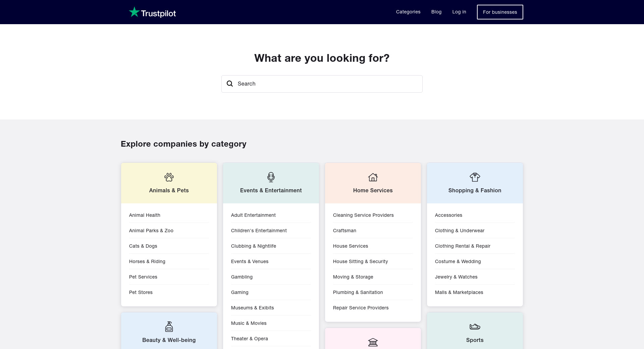Go to the Blog page
The image size is (644, 349).
pyautogui.click(x=436, y=12)
